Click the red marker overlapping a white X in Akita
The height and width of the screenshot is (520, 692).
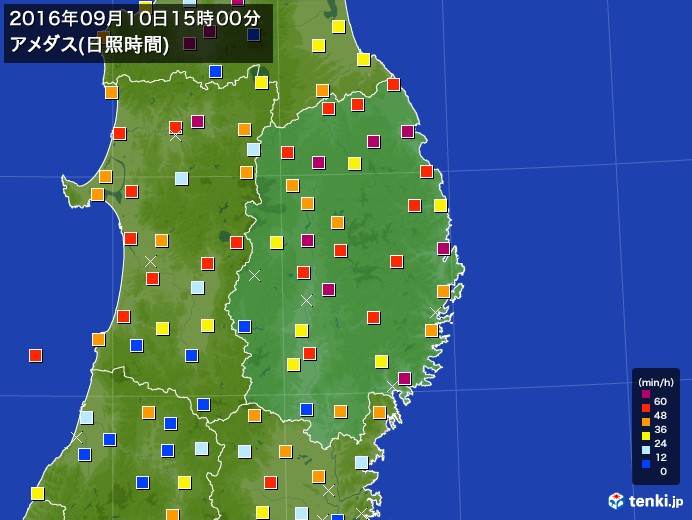(x=176, y=128)
